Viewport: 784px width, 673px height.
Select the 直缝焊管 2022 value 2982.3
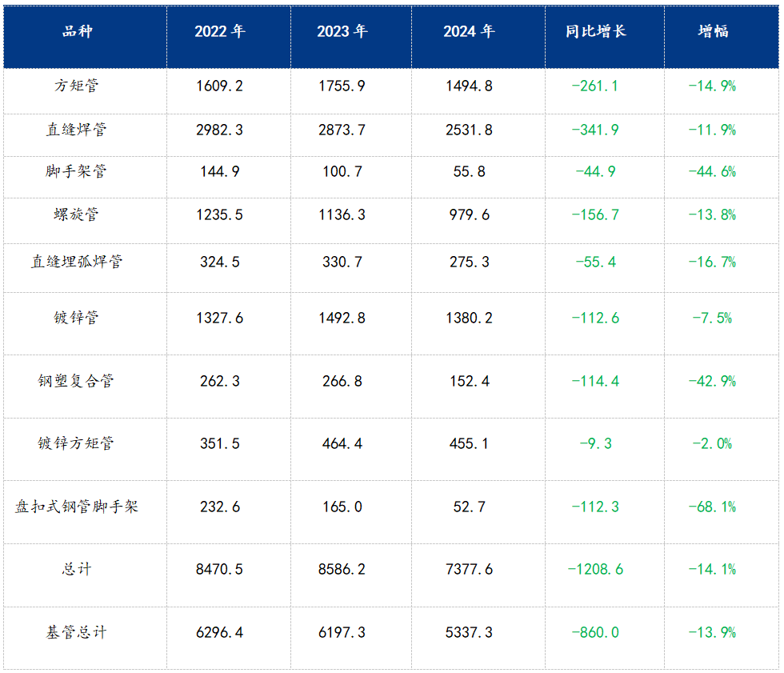point(219,130)
